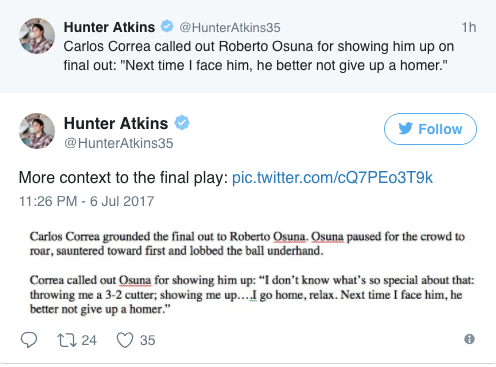Click @HunterAtkins35 handle under main name
Viewport: 496px width, 367px height.
coord(119,143)
